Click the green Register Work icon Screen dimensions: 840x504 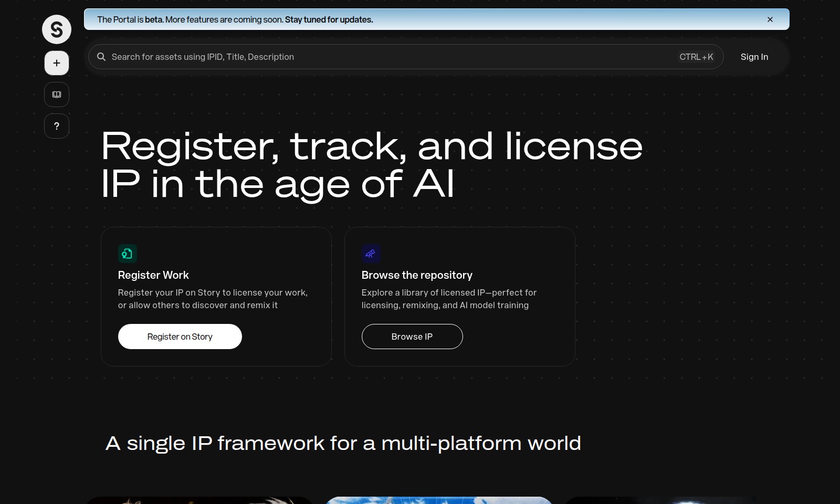click(128, 254)
